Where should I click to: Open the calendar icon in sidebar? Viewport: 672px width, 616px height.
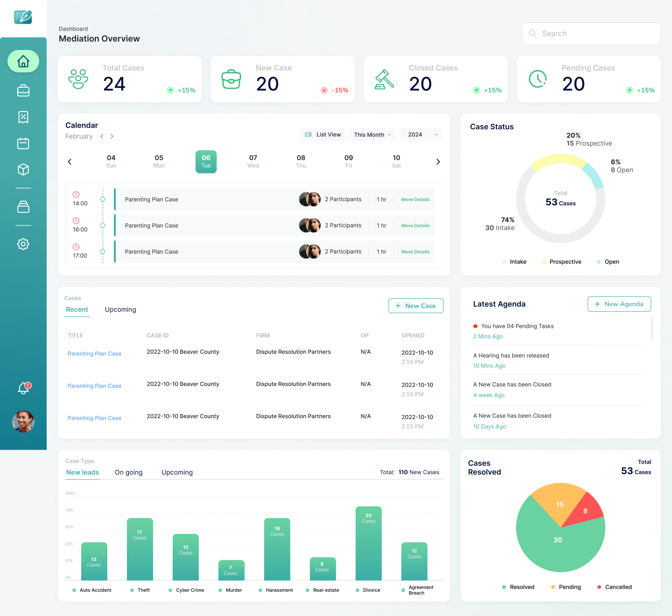(x=23, y=143)
